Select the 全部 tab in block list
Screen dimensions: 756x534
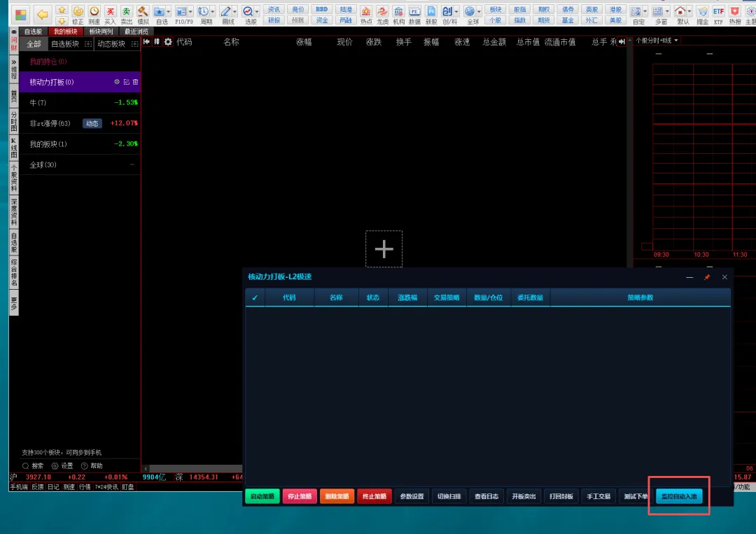(x=34, y=44)
